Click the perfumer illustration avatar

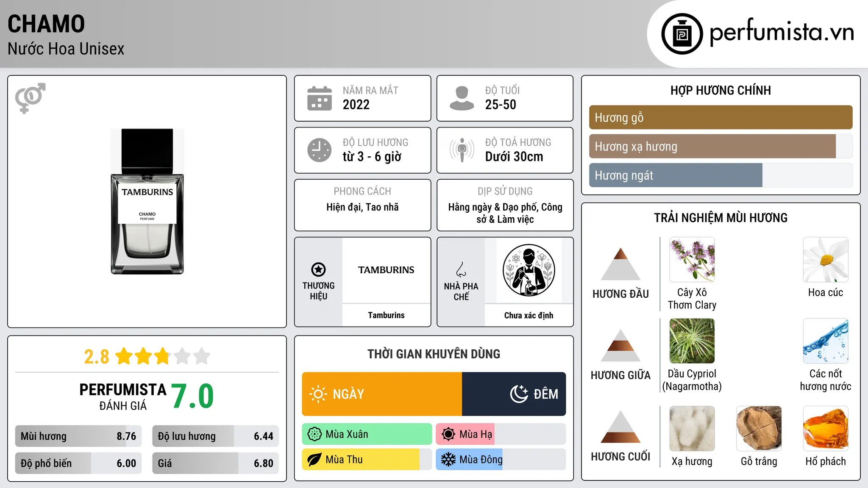tap(529, 270)
